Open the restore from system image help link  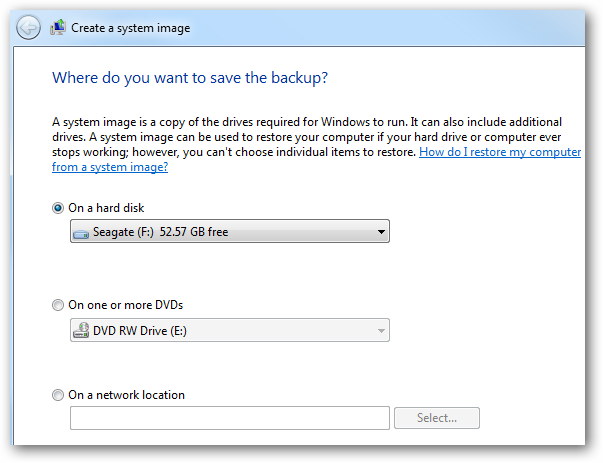click(499, 153)
